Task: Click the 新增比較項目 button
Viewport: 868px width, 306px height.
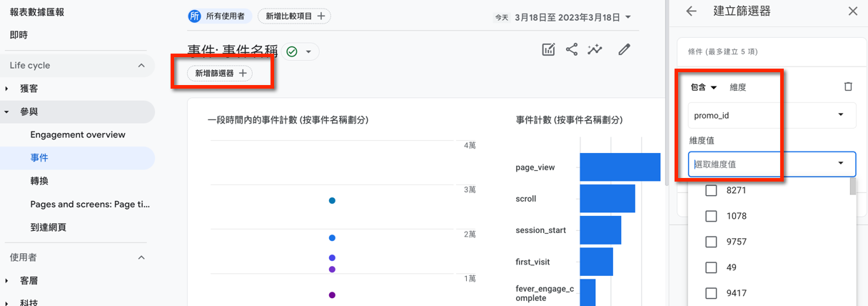Action: click(x=294, y=16)
